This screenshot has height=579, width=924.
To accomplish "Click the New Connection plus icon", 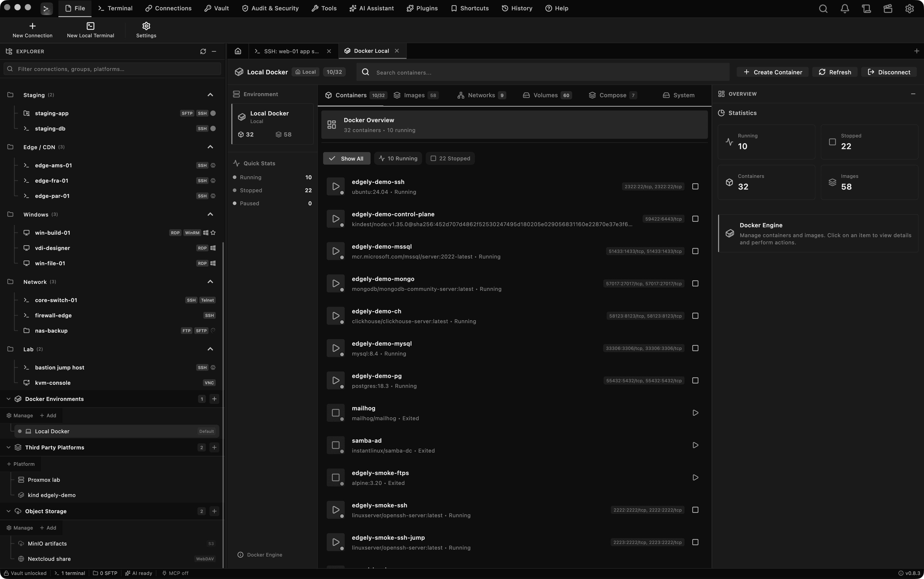I will click(33, 26).
